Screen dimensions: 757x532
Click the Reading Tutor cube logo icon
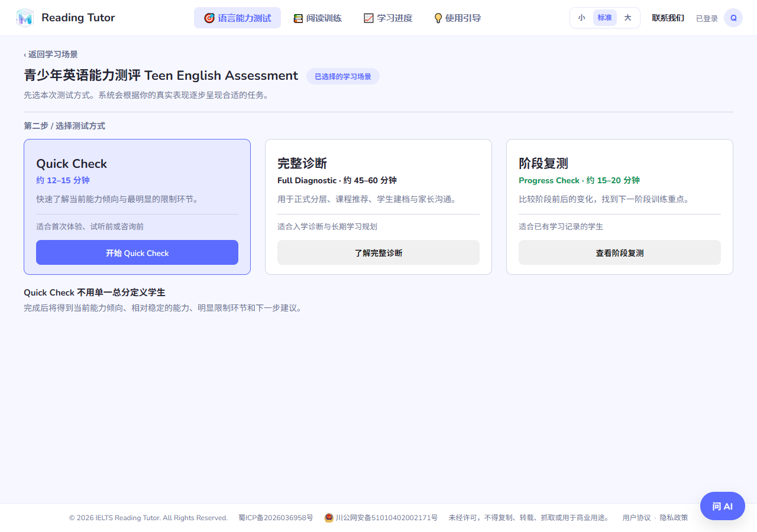(25, 18)
